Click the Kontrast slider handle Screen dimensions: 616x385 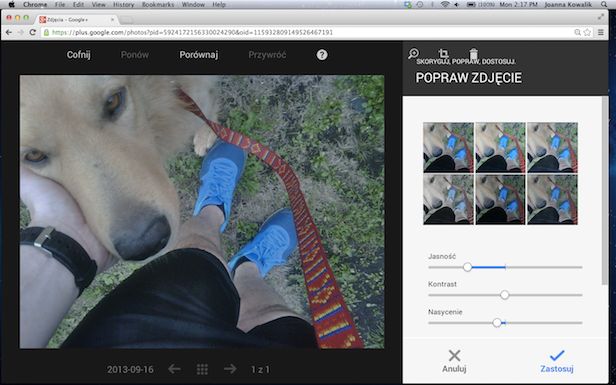(x=505, y=295)
